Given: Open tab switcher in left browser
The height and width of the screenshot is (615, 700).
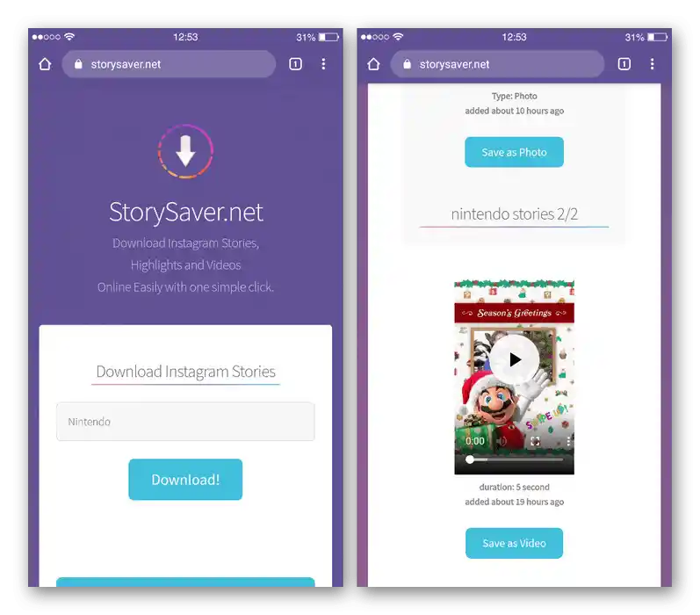Looking at the screenshot, I should (295, 64).
